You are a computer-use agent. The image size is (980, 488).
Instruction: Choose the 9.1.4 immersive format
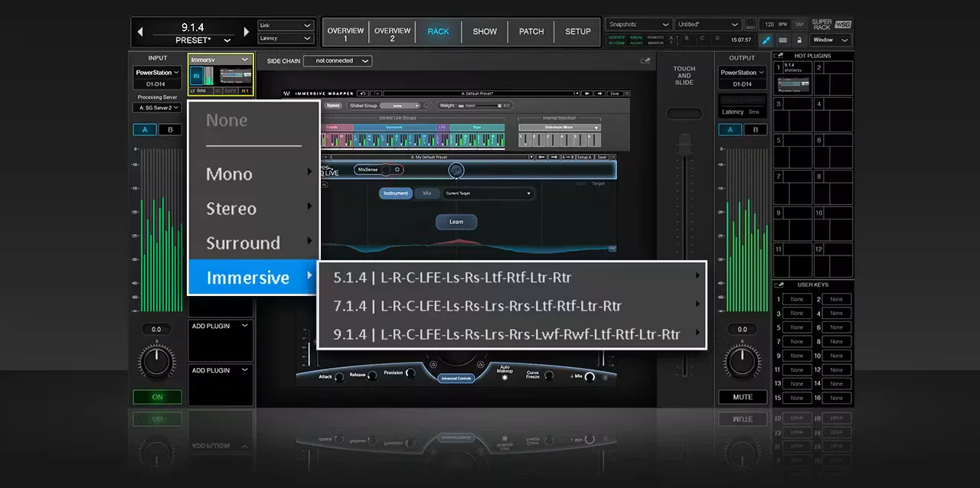[511, 333]
